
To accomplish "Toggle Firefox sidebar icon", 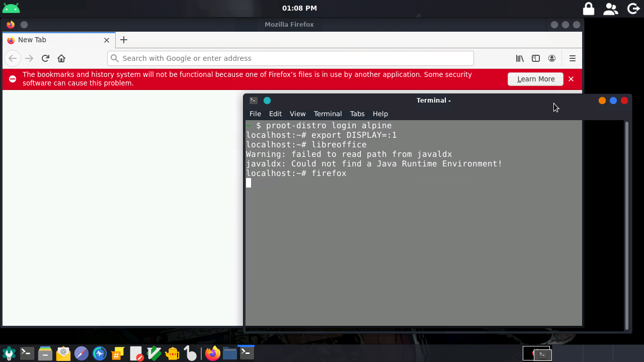I will (536, 58).
